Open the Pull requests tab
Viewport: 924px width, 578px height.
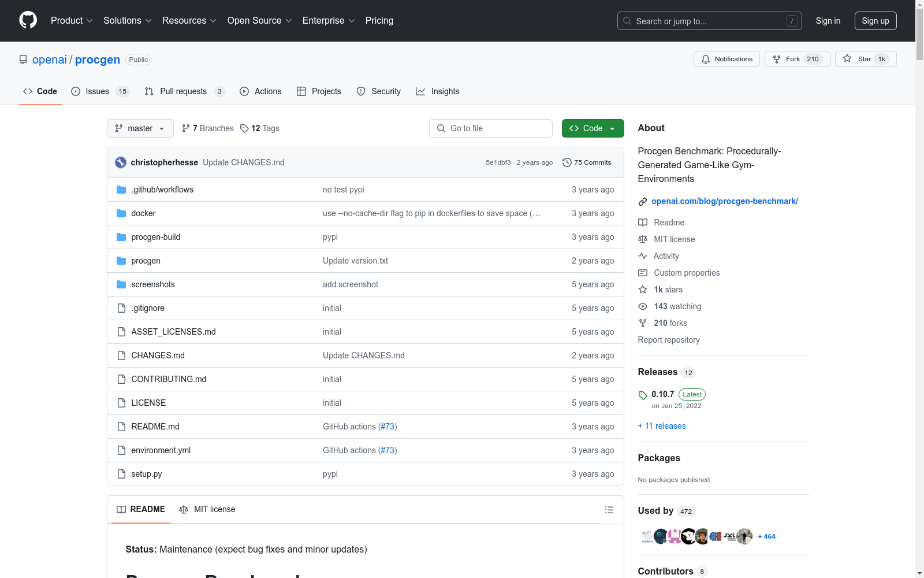pos(185,91)
